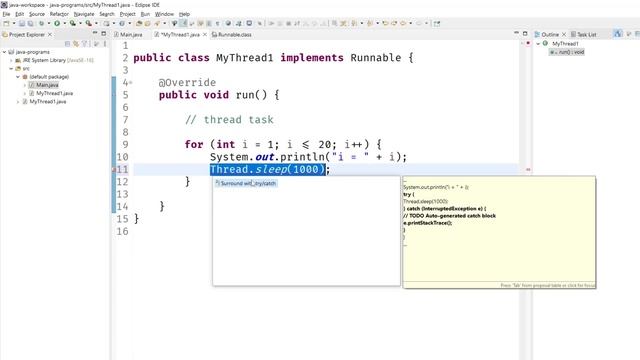Open the Refactor menu
Screen dimensions: 640x360
click(59, 14)
